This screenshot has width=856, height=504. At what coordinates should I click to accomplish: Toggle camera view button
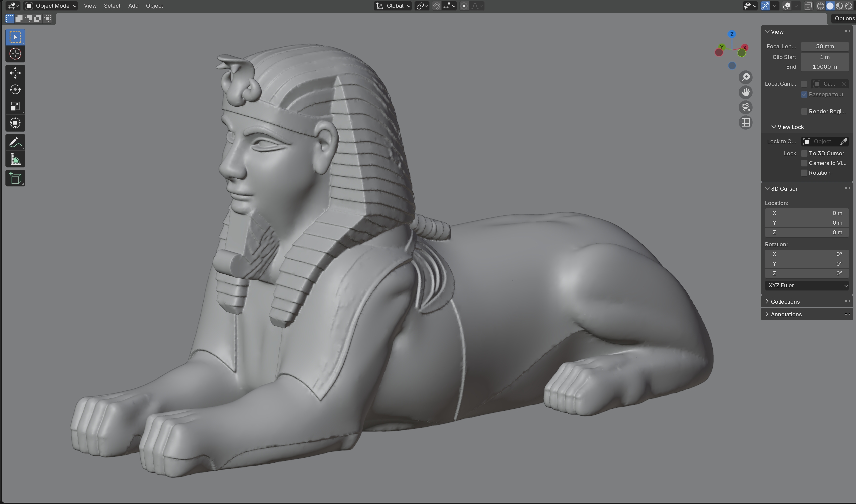746,107
